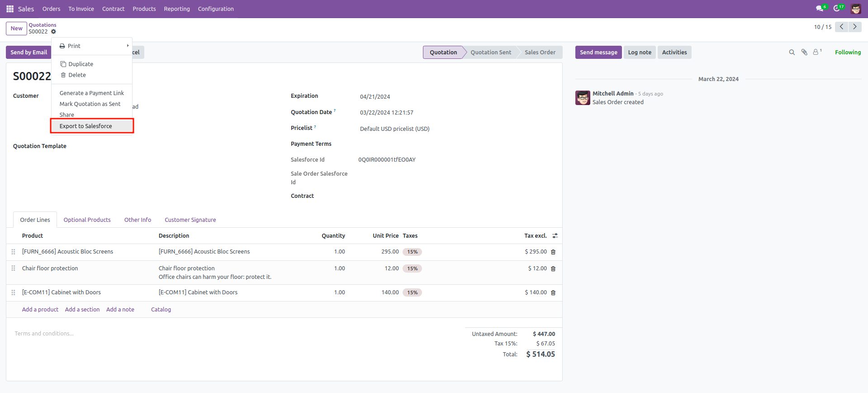Switch to the Customer Signature tab
Viewport: 868px width, 393px height.
pos(190,220)
